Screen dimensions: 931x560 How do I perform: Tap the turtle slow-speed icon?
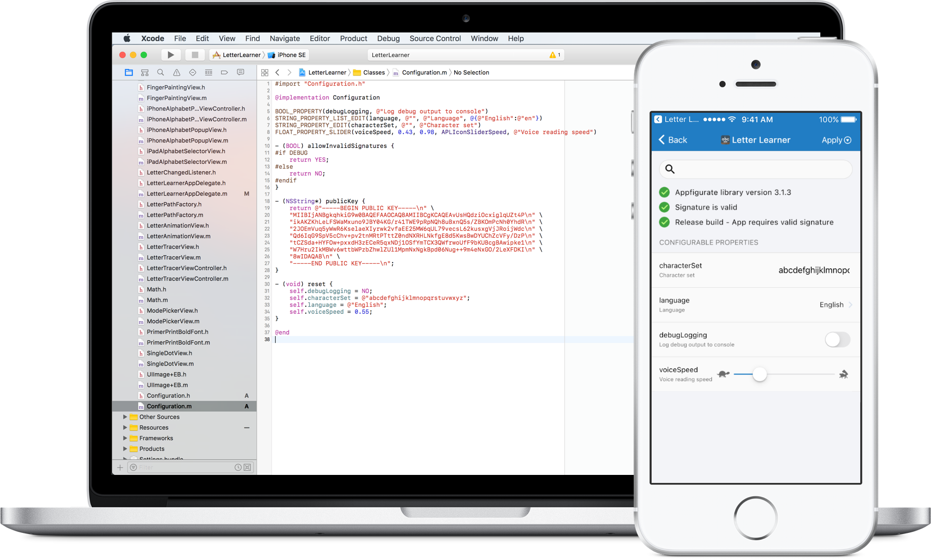pyautogui.click(x=724, y=374)
